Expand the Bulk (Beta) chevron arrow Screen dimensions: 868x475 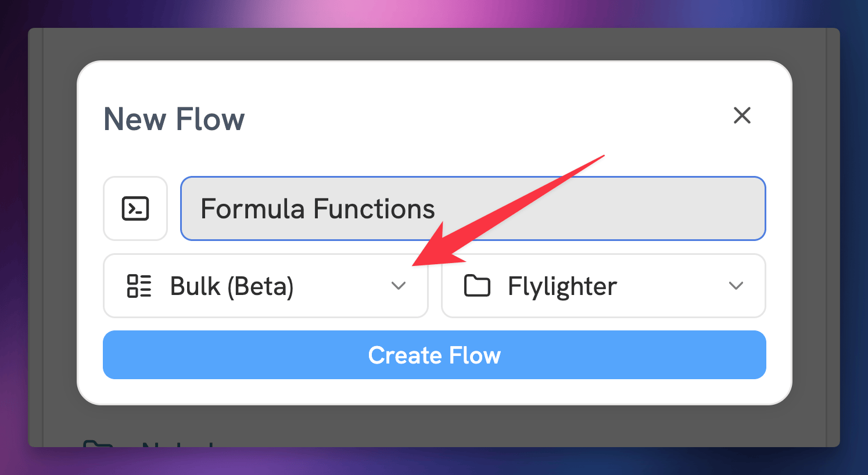pos(399,286)
